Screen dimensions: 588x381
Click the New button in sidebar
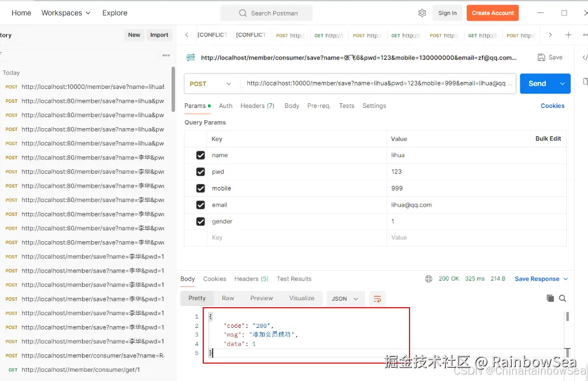[x=134, y=35]
